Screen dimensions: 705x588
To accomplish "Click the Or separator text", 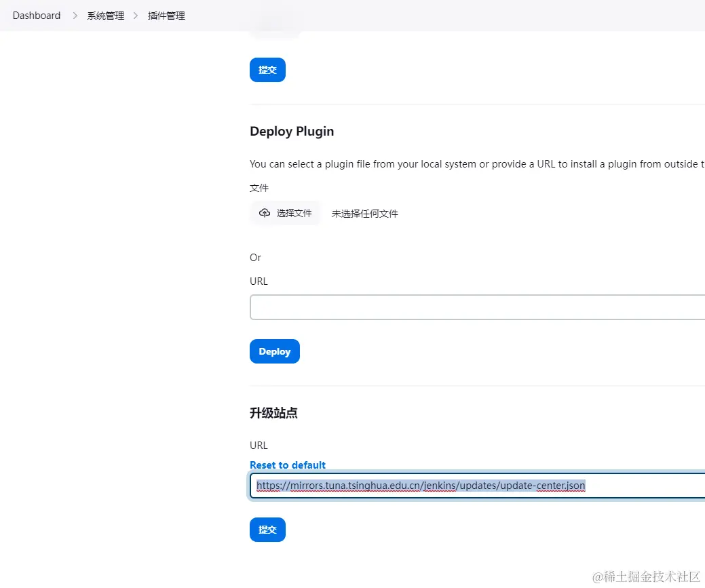I will click(255, 258).
